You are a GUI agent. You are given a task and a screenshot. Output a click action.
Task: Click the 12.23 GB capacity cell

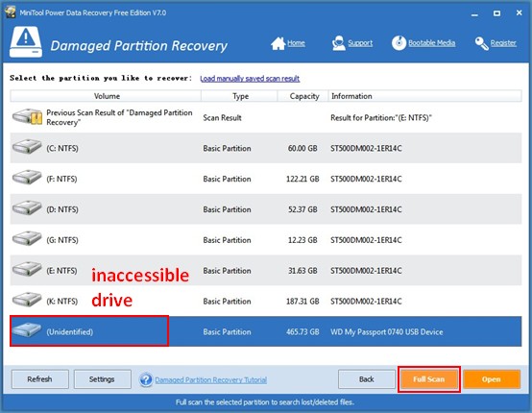pyautogui.click(x=302, y=240)
